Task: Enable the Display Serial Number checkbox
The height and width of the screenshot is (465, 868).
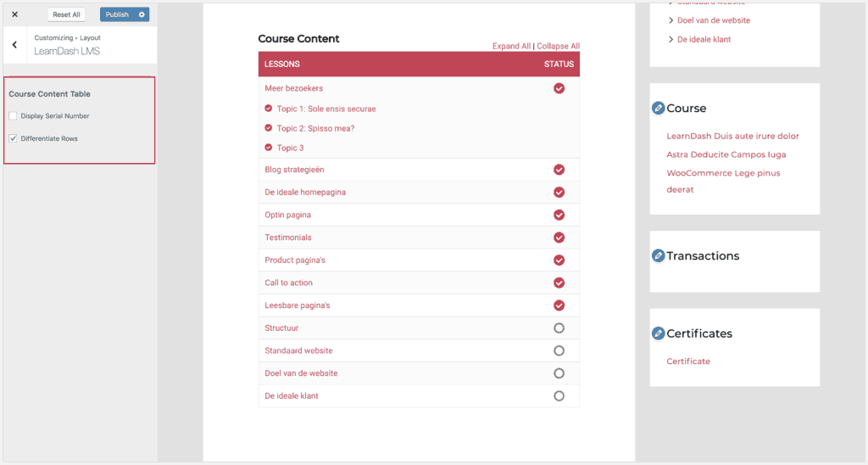Action: [13, 116]
